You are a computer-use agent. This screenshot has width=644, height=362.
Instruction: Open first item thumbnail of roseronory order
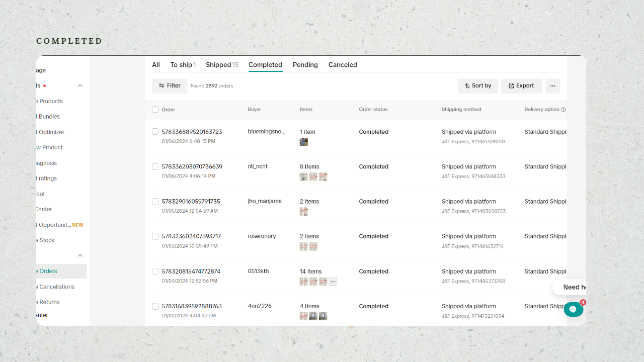(x=304, y=246)
